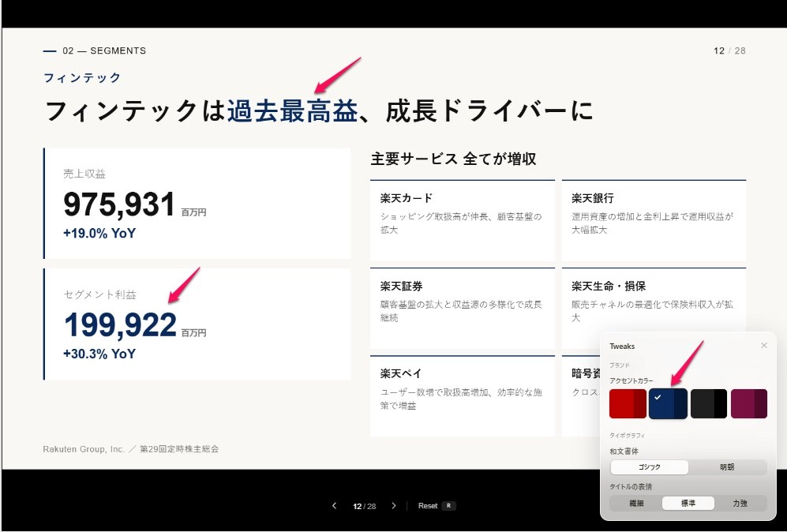787x532 pixels.
Task: Click the 和文書体 label in Tweaks
Action: coord(624,451)
